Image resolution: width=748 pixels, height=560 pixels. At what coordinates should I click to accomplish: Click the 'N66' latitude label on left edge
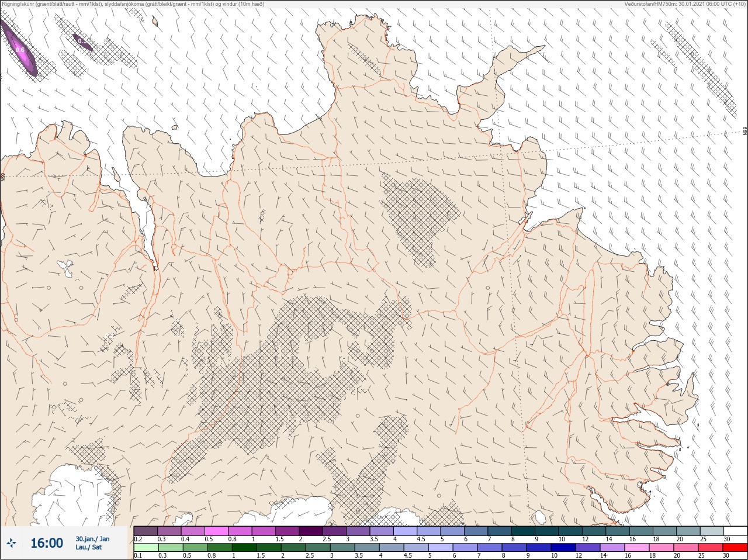coord(3,176)
